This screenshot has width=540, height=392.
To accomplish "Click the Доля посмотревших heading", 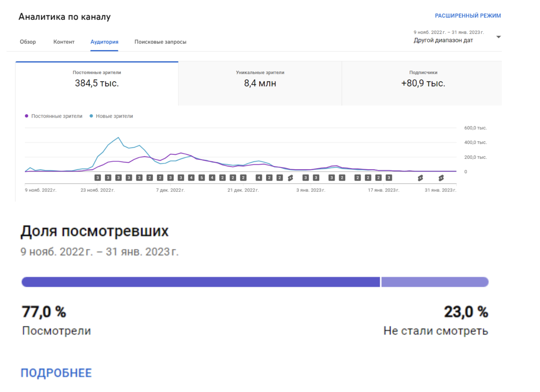I will (94, 231).
